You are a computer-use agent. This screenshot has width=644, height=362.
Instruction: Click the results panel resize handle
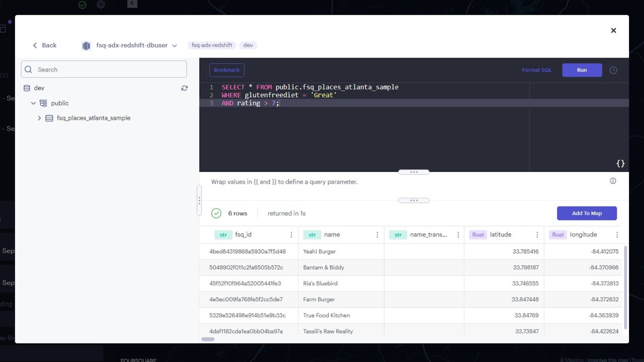[414, 200]
